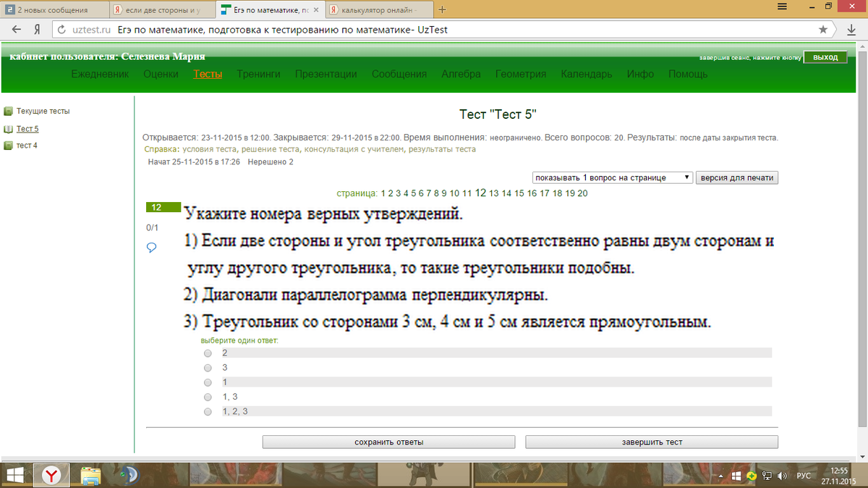Switch to 'калькулятор онлайн' browser tab
868x488 pixels.
[x=378, y=10]
